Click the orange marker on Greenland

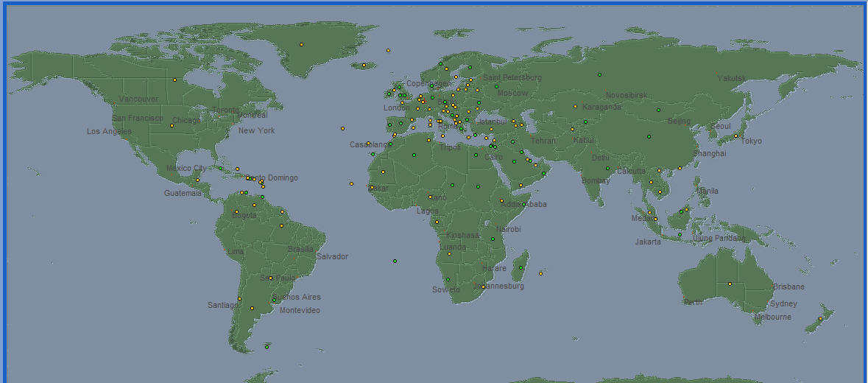(301, 45)
